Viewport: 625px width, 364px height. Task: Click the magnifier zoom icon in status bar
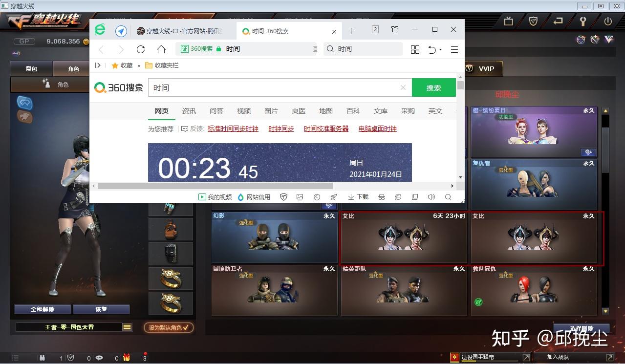[448, 197]
